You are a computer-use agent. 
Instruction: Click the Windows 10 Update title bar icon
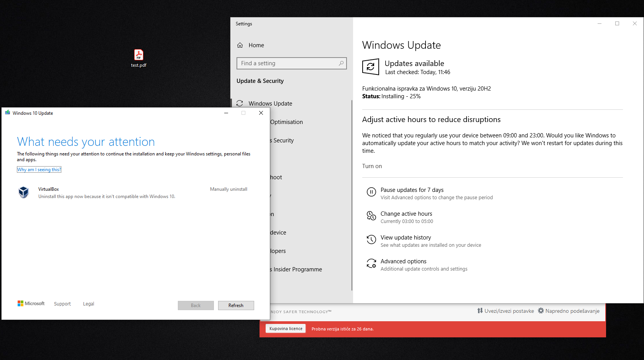click(x=7, y=113)
